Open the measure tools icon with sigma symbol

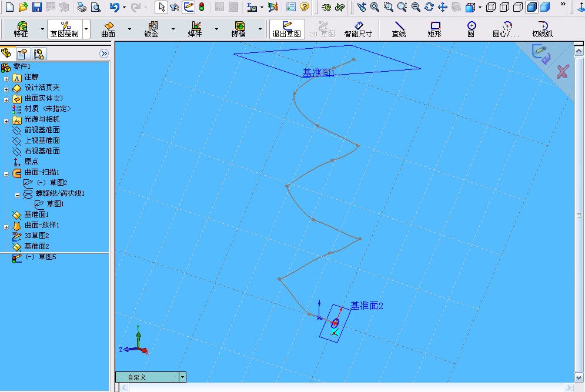252,6
